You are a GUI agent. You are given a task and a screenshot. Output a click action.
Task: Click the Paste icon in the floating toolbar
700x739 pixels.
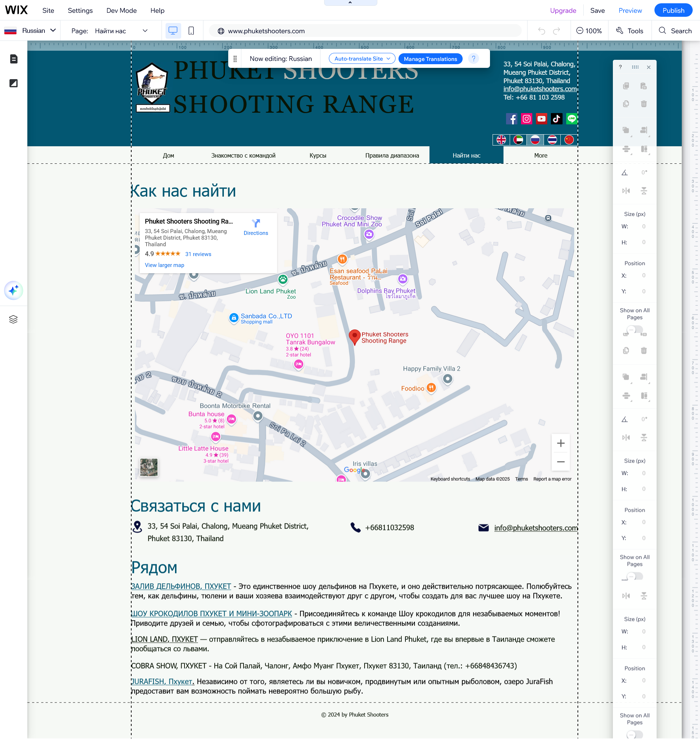[x=643, y=86]
